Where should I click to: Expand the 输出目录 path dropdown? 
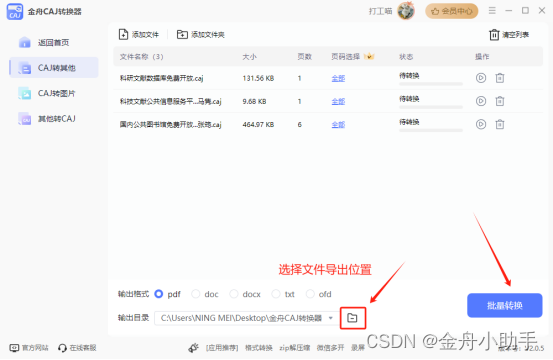(330, 318)
